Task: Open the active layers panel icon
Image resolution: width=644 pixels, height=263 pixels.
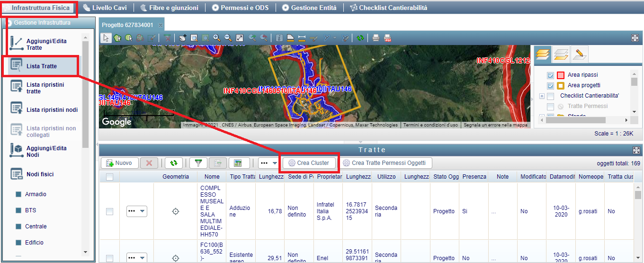Action: click(543, 54)
